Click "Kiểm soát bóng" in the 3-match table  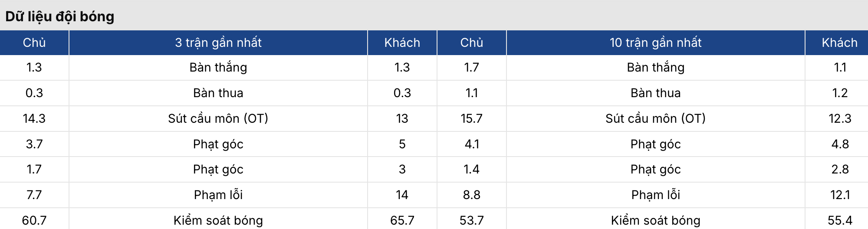point(218,220)
